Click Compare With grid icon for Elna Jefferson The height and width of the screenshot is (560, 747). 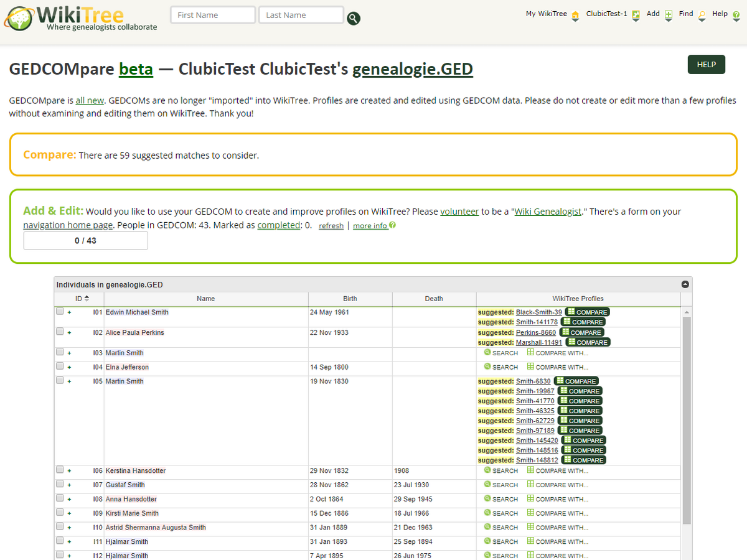pos(530,366)
